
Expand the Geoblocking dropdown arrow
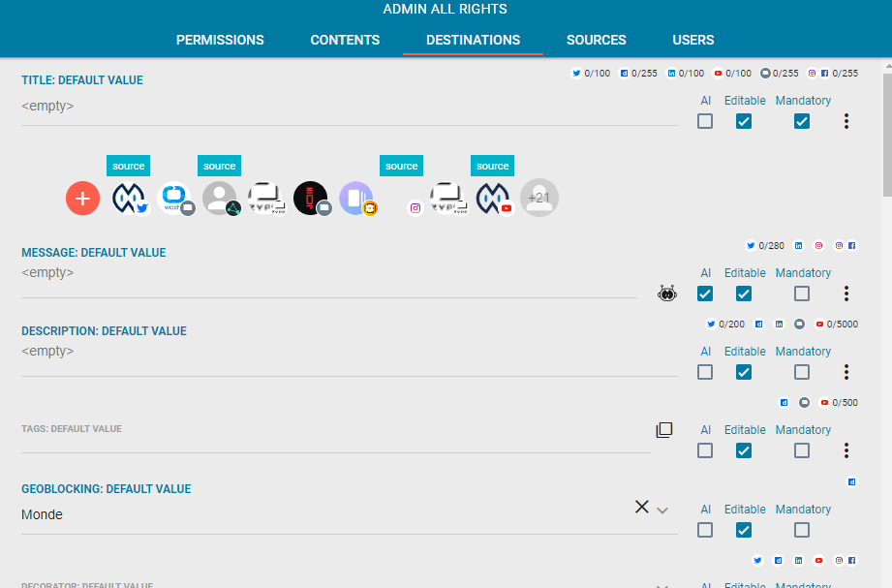[x=662, y=511]
